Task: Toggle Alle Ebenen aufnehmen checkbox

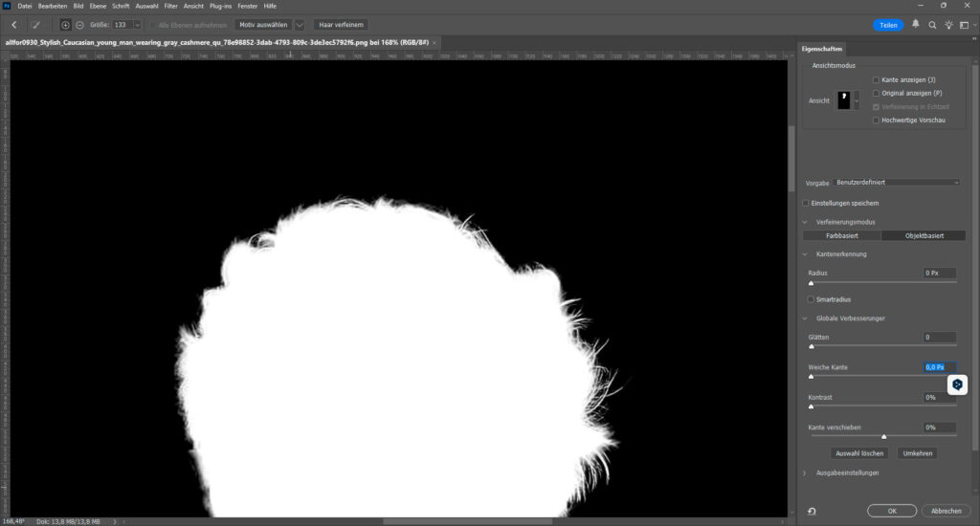Action: (x=152, y=25)
